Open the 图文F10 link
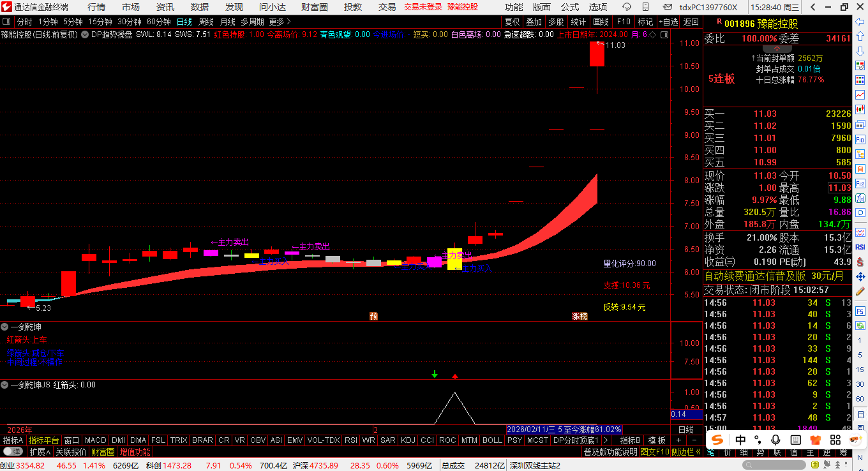 click(655, 452)
